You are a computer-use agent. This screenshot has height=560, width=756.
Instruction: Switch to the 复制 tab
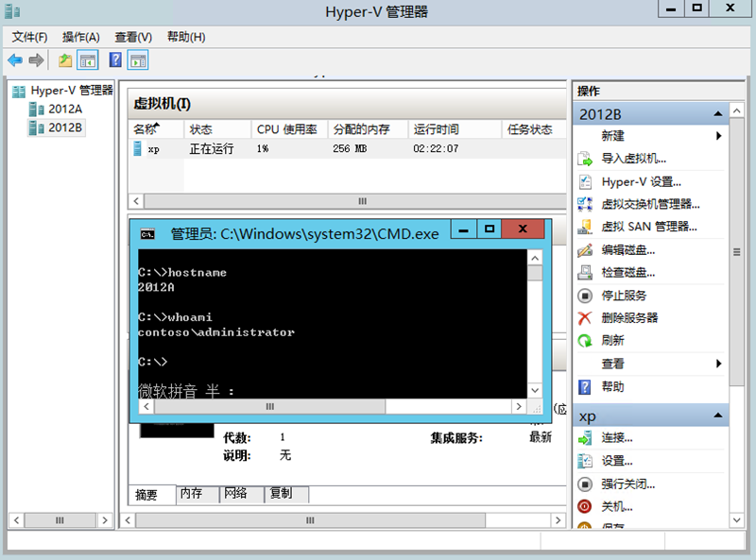(286, 494)
